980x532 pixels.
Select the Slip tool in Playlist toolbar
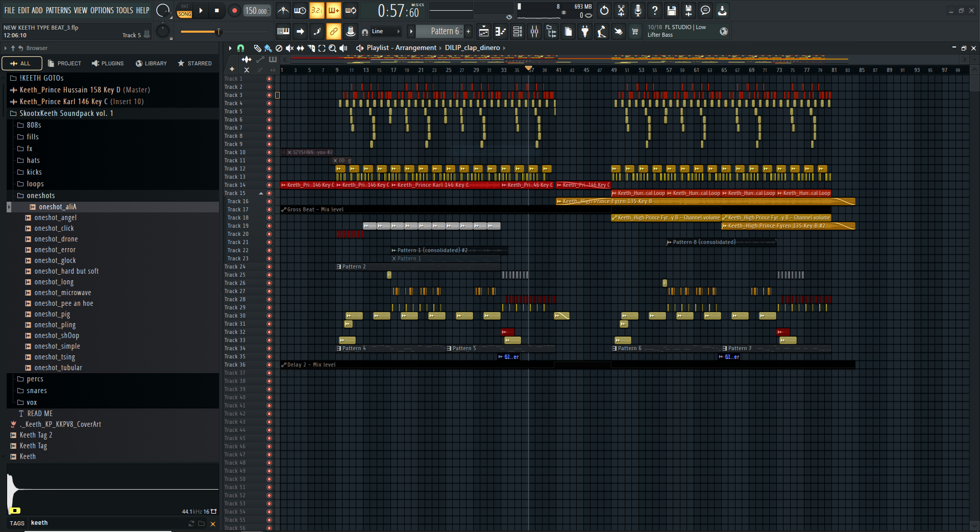pyautogui.click(x=300, y=48)
